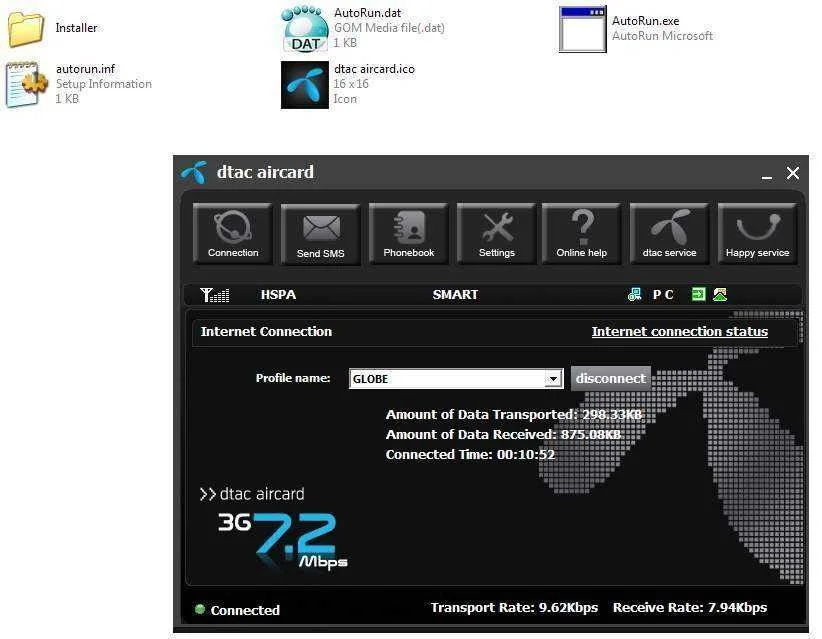Open the dtac service button
This screenshot has width=822, height=639.
point(669,233)
